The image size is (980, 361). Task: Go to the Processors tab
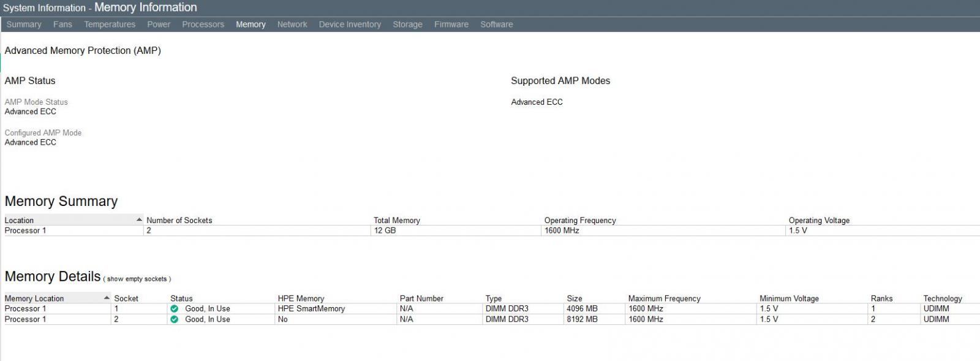203,25
